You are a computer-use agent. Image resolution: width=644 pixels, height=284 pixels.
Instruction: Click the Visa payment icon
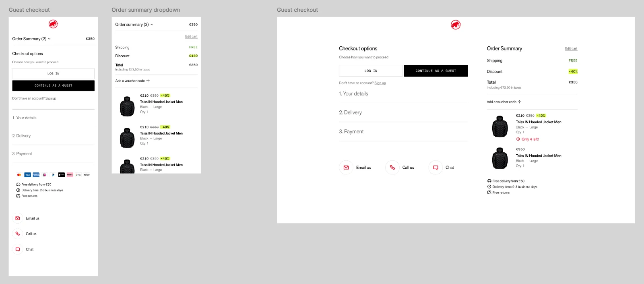coord(27,175)
